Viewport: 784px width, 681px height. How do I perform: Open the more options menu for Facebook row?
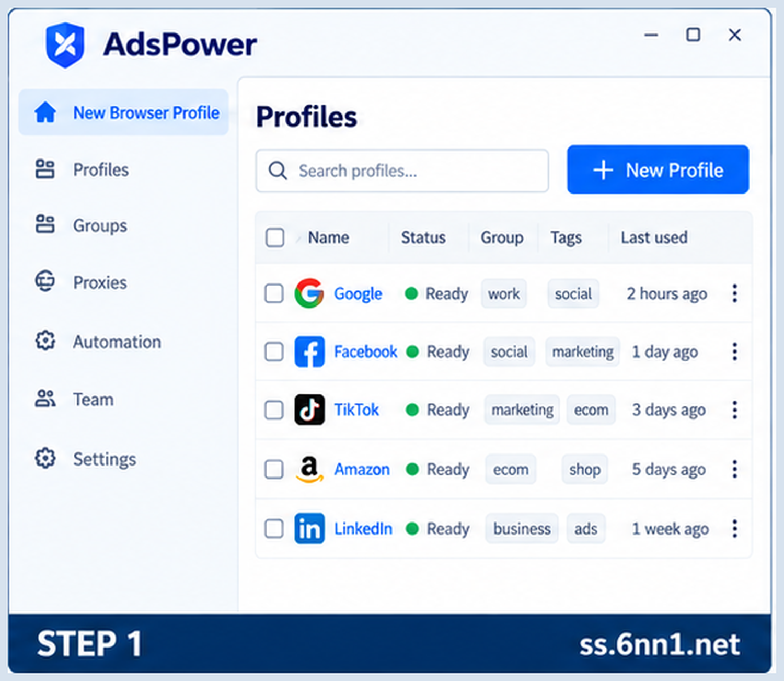735,351
